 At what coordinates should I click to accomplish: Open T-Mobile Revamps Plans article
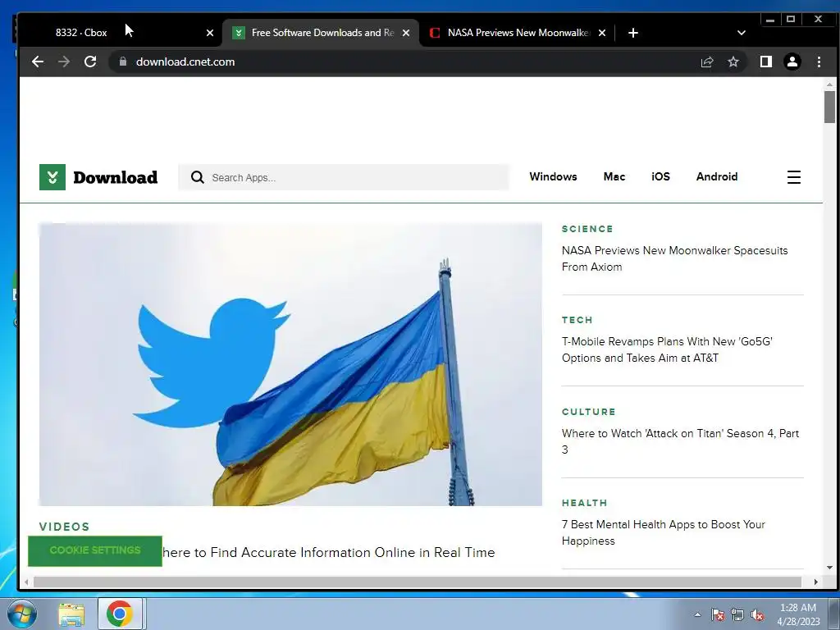coord(667,349)
